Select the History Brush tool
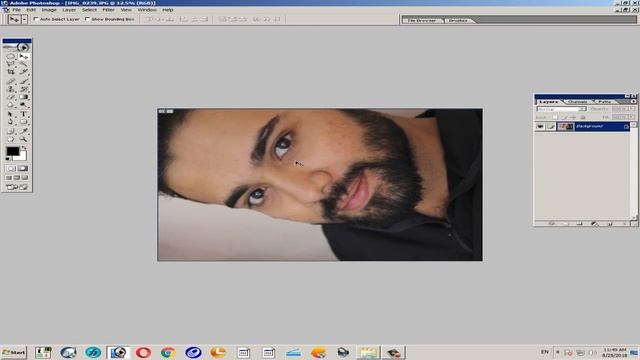This screenshot has height=360, width=640. click(x=24, y=89)
